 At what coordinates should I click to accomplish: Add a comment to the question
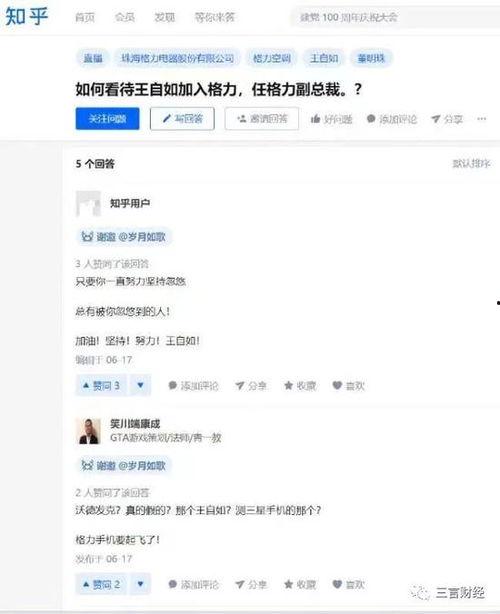[x=392, y=119]
